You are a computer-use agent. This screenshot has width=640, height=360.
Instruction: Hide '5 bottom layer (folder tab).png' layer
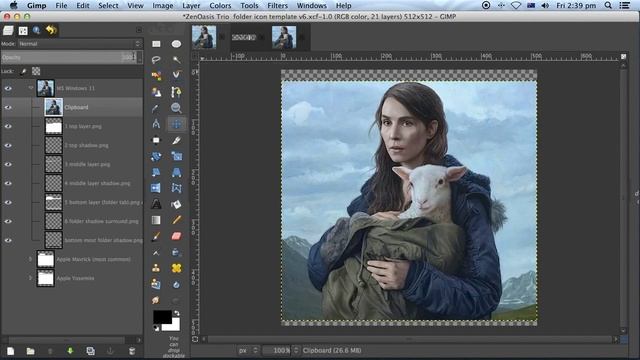coord(8,202)
